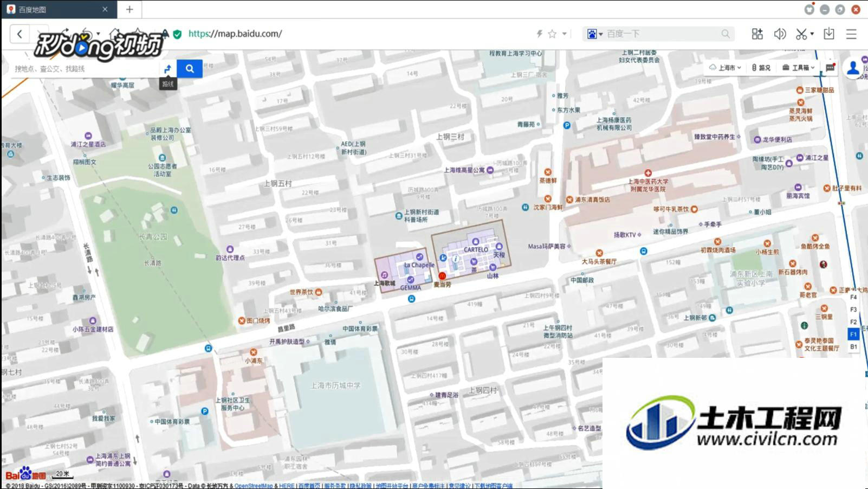Click the 小陈五金建材店 purple shop icon

click(93, 321)
